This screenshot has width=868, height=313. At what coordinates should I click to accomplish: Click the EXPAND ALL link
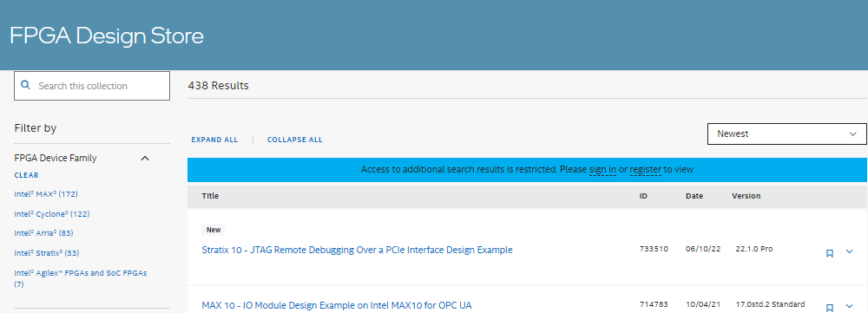point(214,140)
